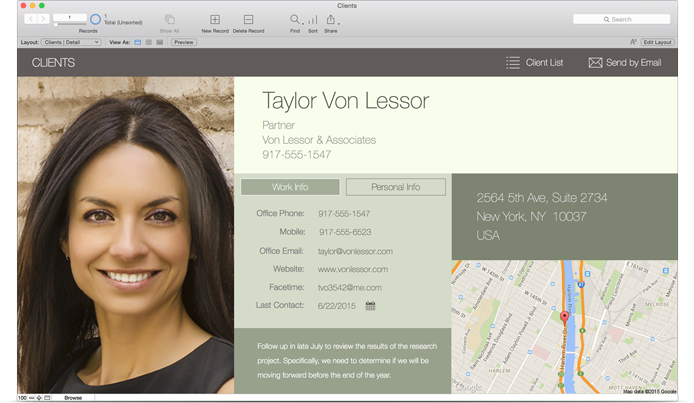This screenshot has height=403, width=694.
Task: Click the Facetime value tvo3542@me.com
Action: [x=350, y=288]
